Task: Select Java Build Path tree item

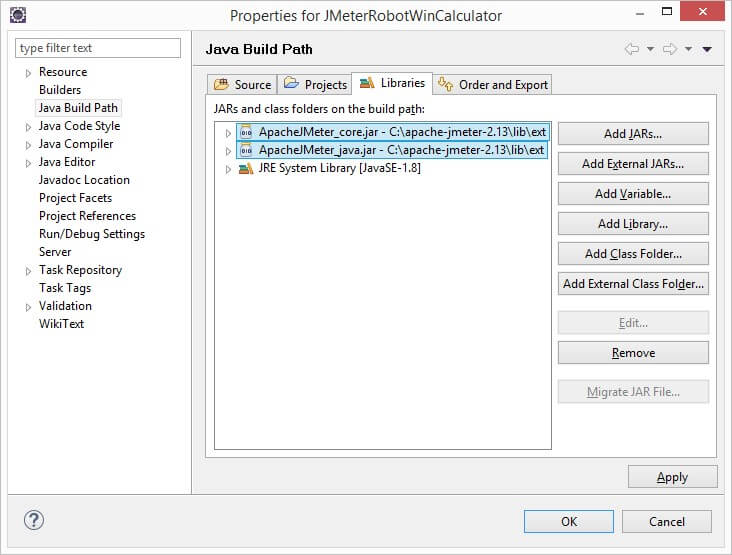Action: [x=78, y=108]
